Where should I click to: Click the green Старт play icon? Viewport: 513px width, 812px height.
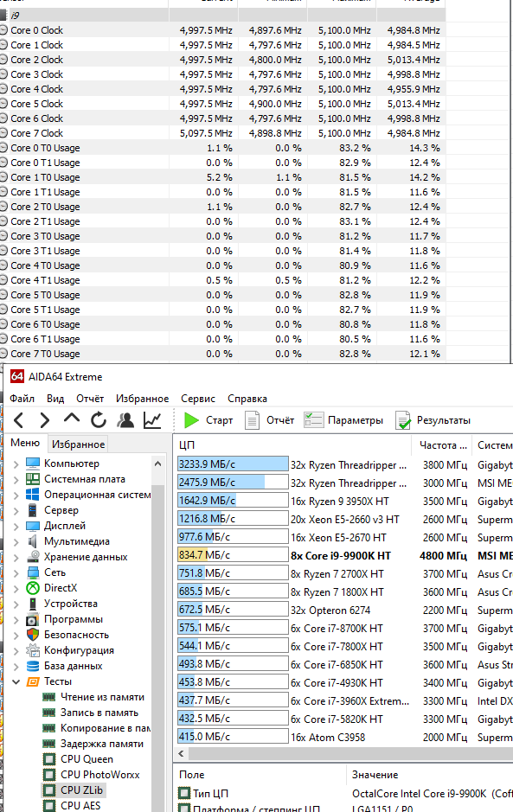[x=191, y=420]
